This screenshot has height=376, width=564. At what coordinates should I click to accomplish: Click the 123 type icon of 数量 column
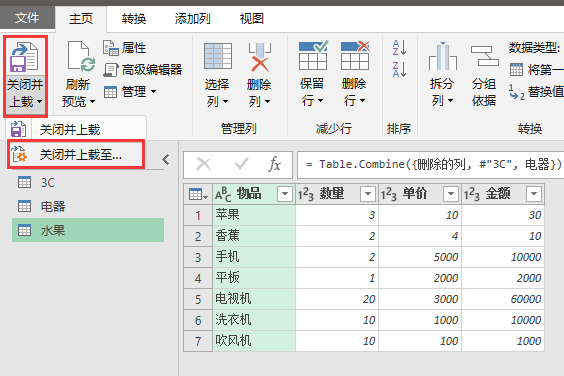point(306,195)
